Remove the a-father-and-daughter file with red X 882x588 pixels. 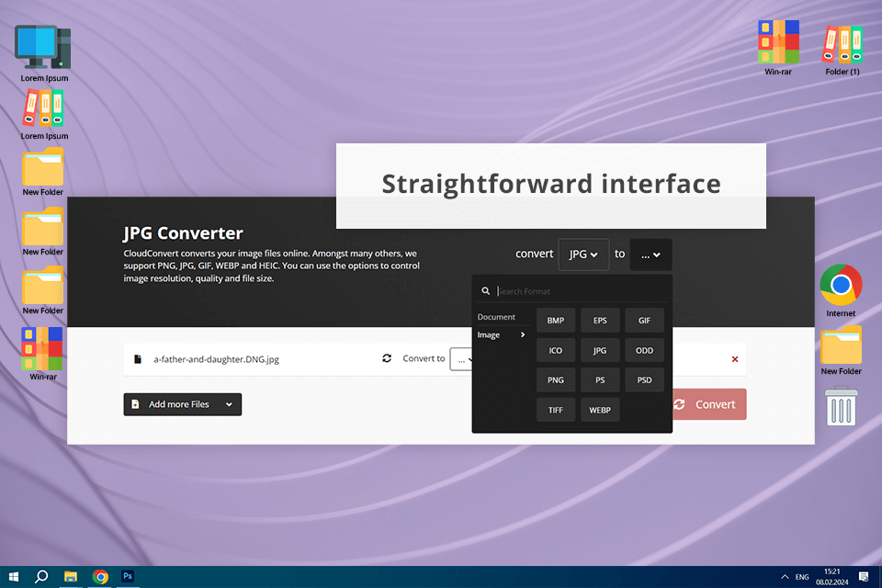click(735, 359)
